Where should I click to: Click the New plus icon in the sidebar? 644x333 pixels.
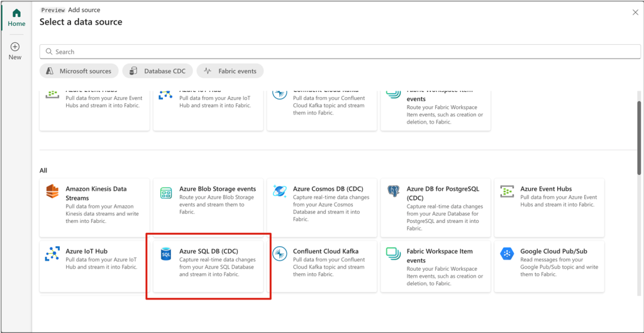15,47
